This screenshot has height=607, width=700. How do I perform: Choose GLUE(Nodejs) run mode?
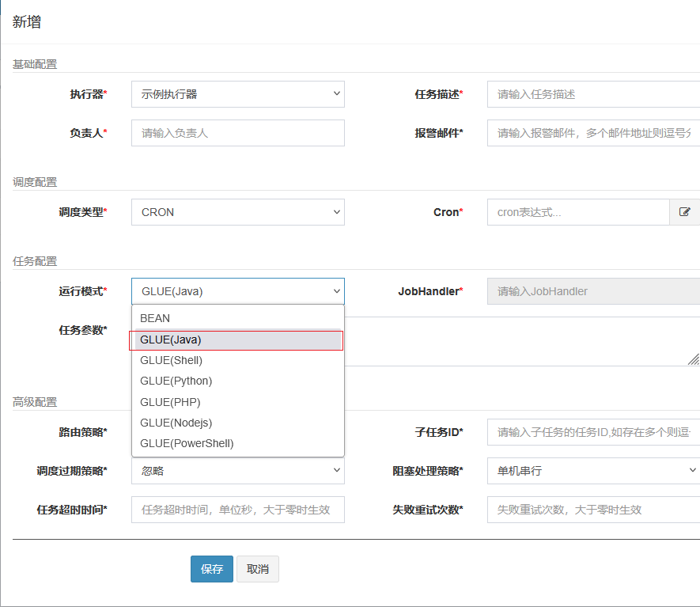click(238, 423)
